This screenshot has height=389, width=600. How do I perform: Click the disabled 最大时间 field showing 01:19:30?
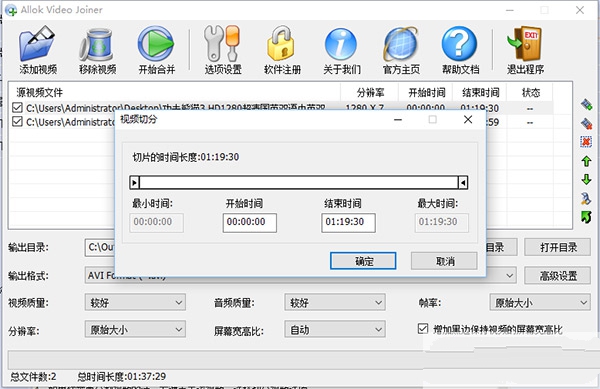click(442, 223)
